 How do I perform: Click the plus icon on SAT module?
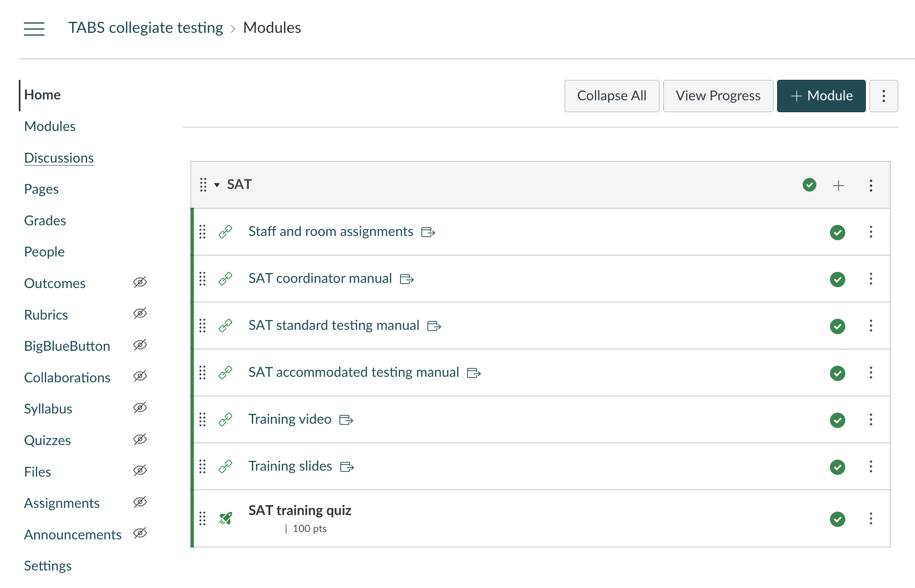pyautogui.click(x=838, y=185)
